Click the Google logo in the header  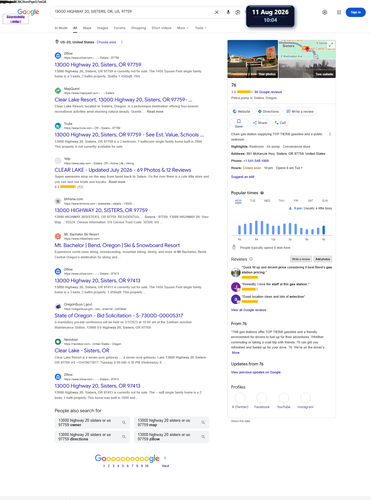(28, 12)
